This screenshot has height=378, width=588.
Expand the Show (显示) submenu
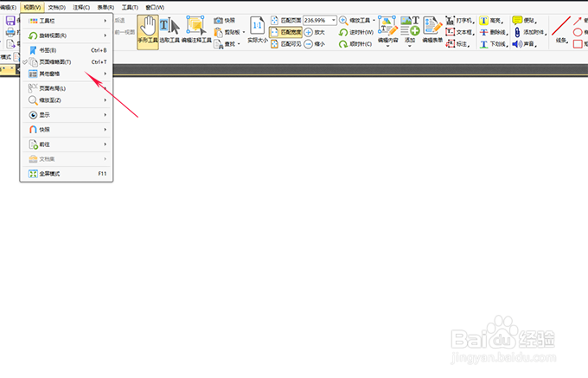[x=66, y=115]
